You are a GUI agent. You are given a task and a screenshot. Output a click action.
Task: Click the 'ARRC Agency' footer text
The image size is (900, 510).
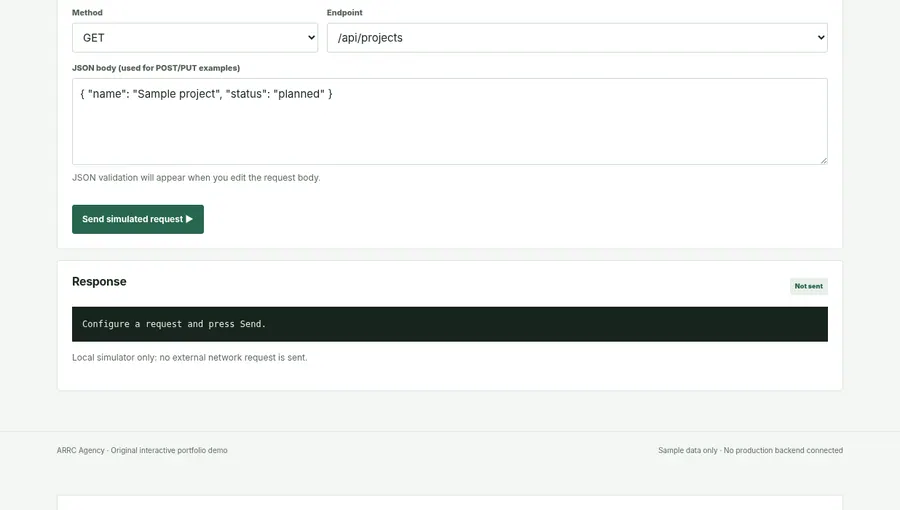[142, 450]
